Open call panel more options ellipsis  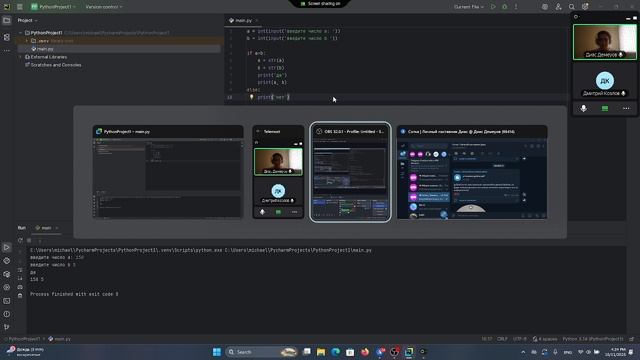coord(626,109)
